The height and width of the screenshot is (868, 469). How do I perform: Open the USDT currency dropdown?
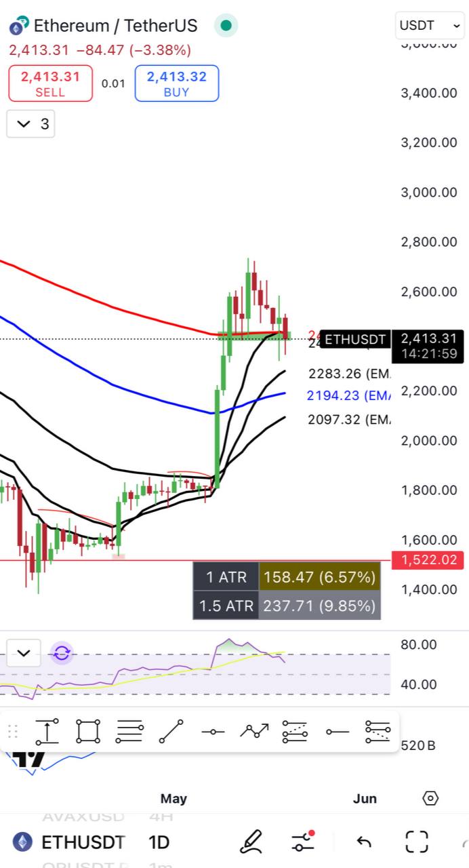[x=430, y=26]
